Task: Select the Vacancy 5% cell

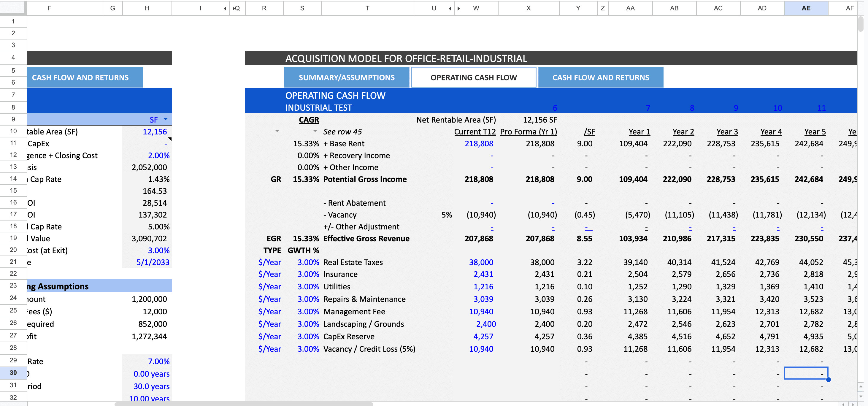Action: tap(447, 215)
